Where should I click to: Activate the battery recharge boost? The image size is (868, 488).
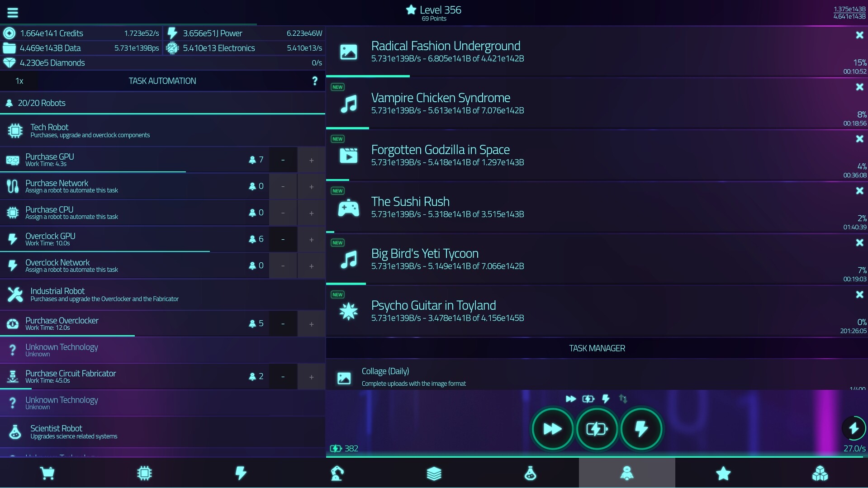click(597, 429)
